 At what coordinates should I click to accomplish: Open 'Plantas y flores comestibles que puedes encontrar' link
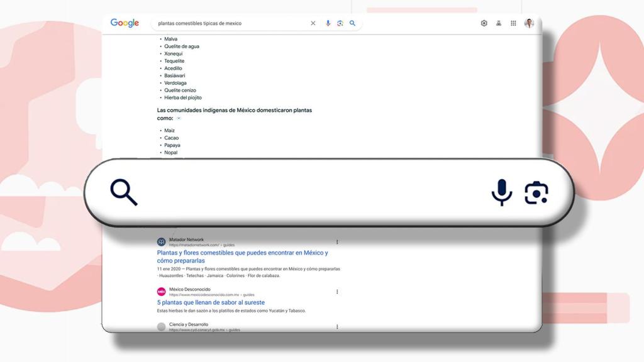[x=242, y=256]
